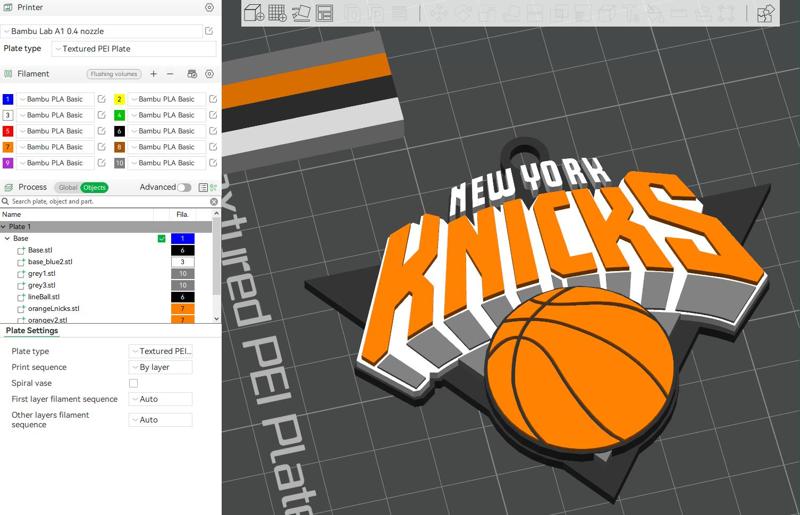Image resolution: width=800 pixels, height=515 pixels.
Task: Collapse the Base object node
Action: point(7,238)
